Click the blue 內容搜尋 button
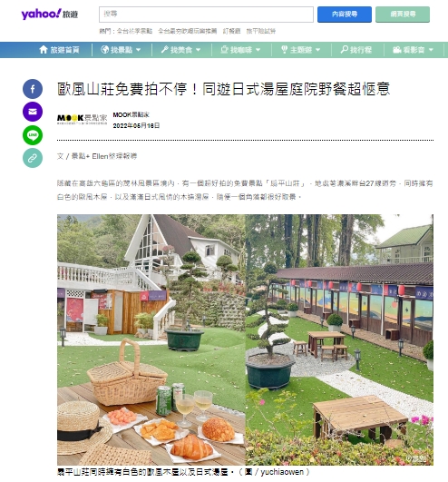The image size is (448, 482). point(345,15)
